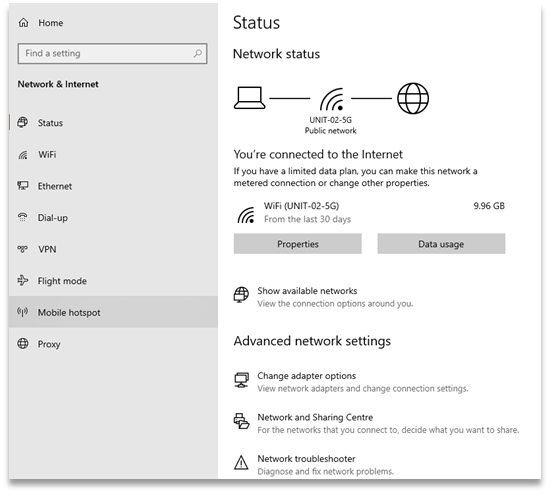The image size is (550, 494).
Task: Click the Dial-up phone icon
Action: coord(22,217)
